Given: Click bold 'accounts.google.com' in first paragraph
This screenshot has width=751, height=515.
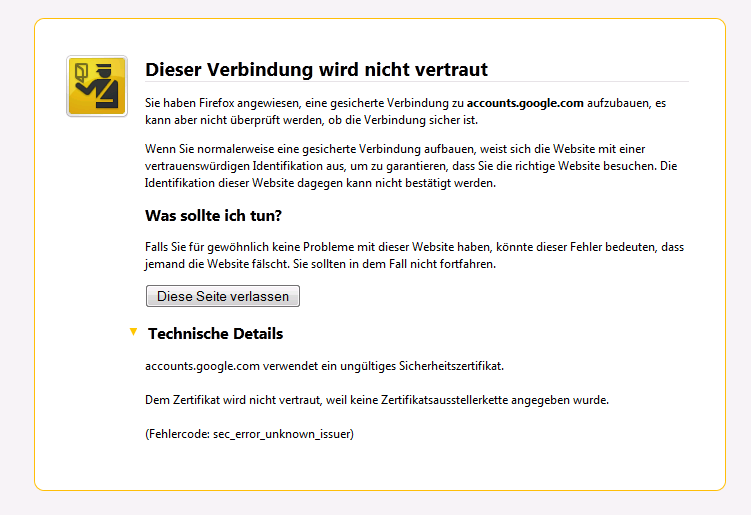Looking at the screenshot, I should tap(525, 103).
